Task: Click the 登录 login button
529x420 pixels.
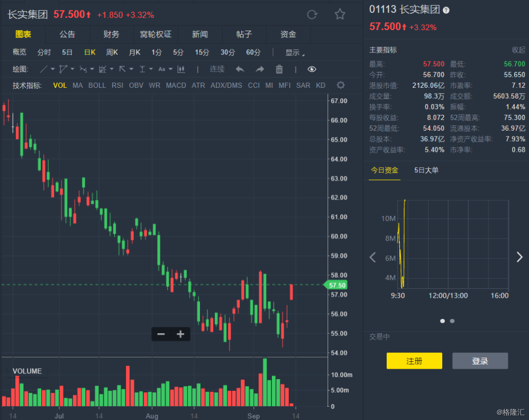Action: coord(480,361)
